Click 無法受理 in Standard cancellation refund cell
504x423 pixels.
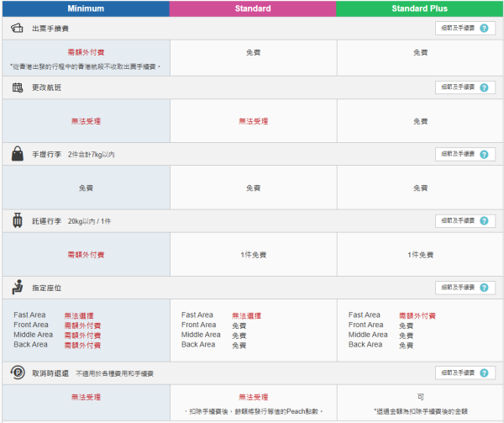point(254,397)
